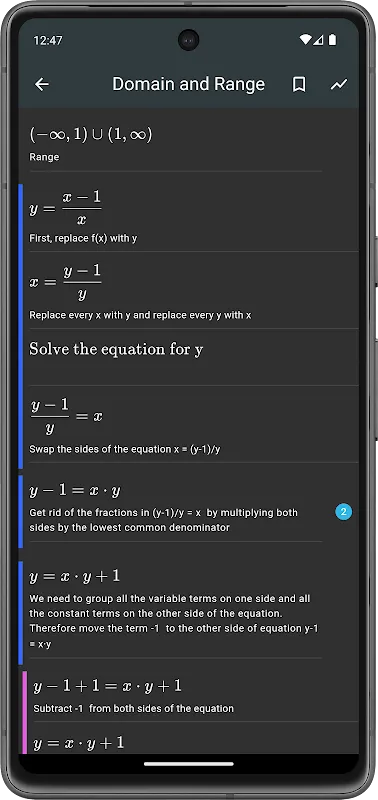Screen dimensions: 378x800
Task: Expand 'Replace every x with y' step
Action: click(189, 291)
